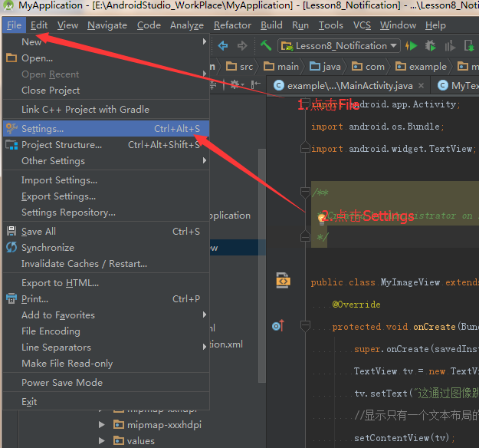Click the related XML file gutter icon

coord(283,282)
